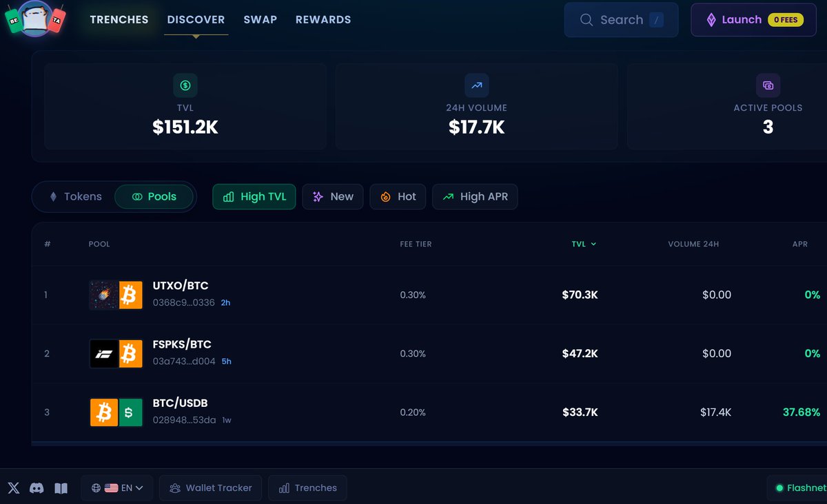Open the BTC/USDB pool
827x504 pixels.
pyautogui.click(x=429, y=412)
